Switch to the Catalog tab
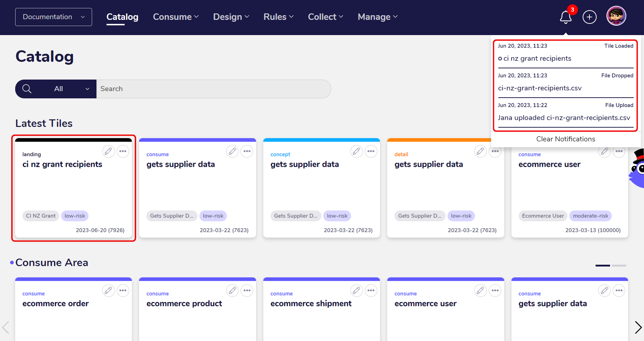644x341 pixels. point(122,17)
